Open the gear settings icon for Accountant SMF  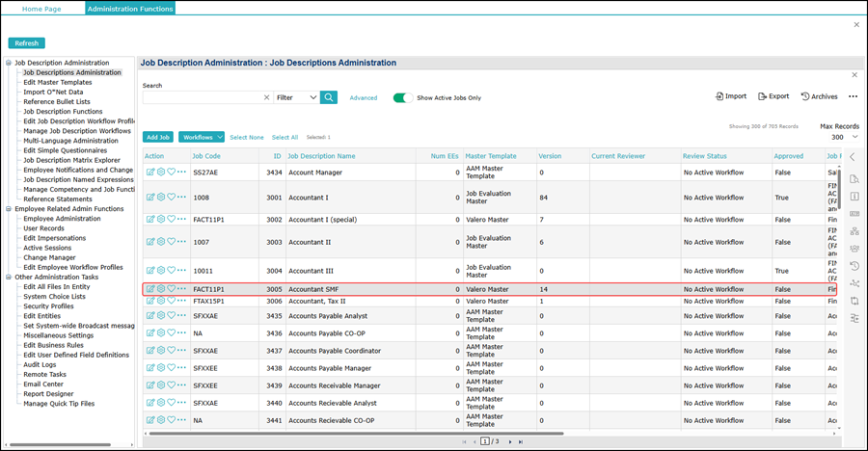point(161,289)
